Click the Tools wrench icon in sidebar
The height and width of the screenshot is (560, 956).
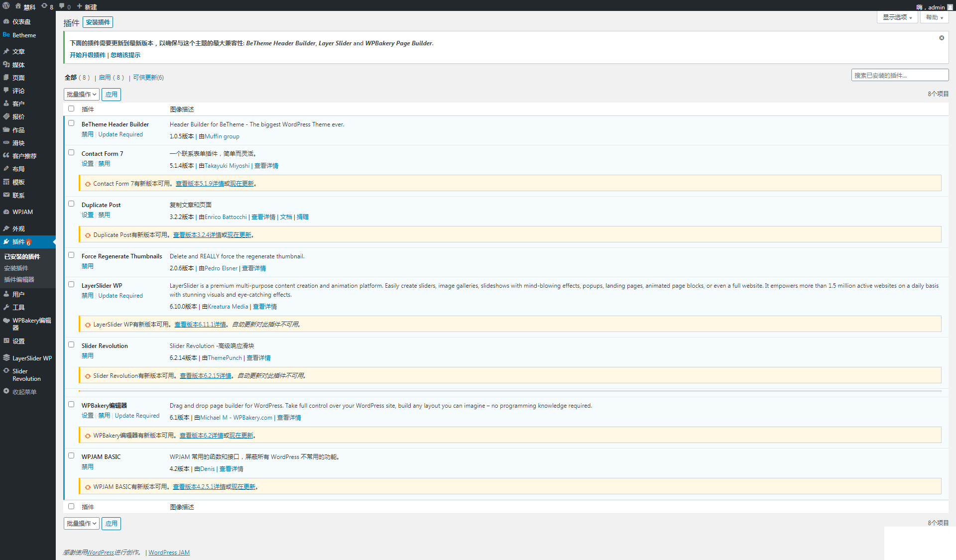pos(6,307)
